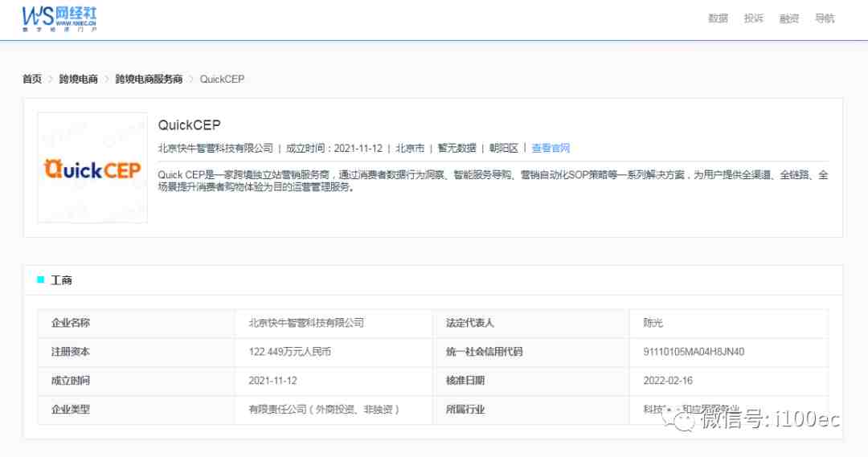Image resolution: width=868 pixels, height=457 pixels.
Task: Click the 法定代表人 label cell
Action: [531, 323]
